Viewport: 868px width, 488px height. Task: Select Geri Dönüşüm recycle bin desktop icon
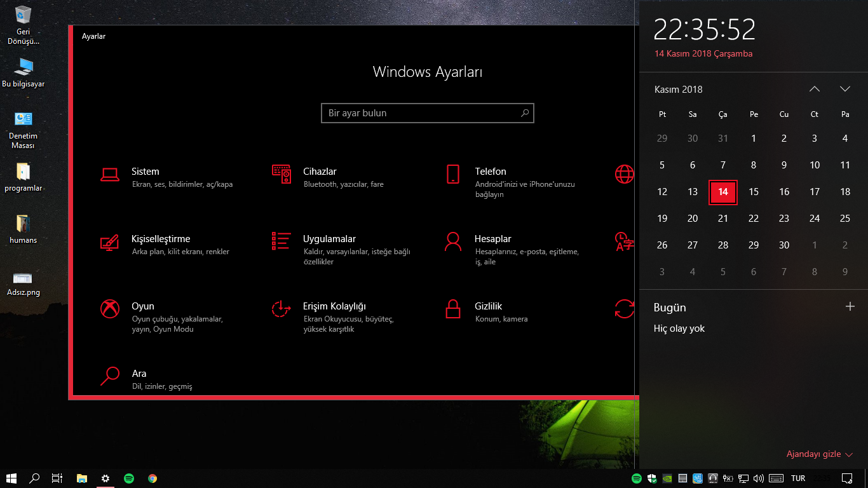coord(24,25)
